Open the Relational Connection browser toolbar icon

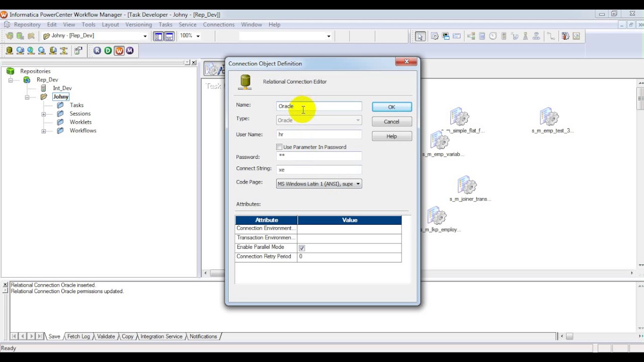9,50
